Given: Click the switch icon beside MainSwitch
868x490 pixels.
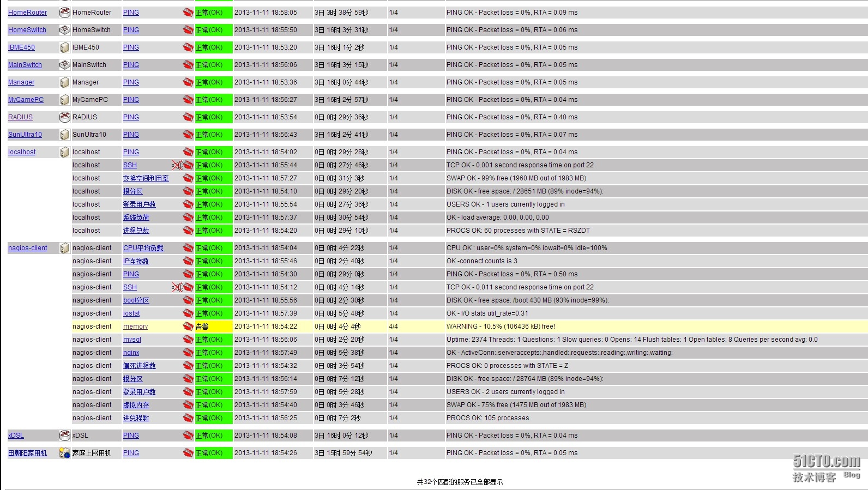Looking at the screenshot, I should click(x=64, y=64).
